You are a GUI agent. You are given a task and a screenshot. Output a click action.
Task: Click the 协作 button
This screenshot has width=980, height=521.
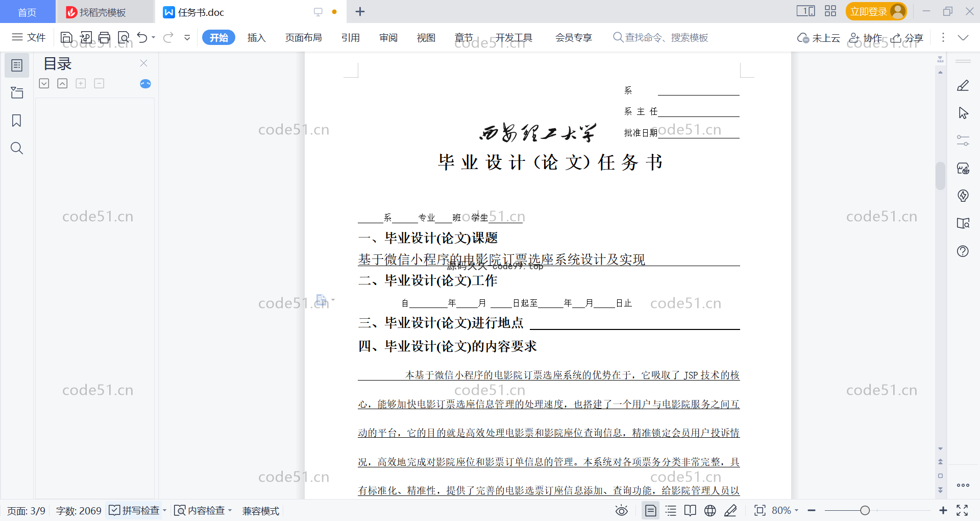click(866, 38)
